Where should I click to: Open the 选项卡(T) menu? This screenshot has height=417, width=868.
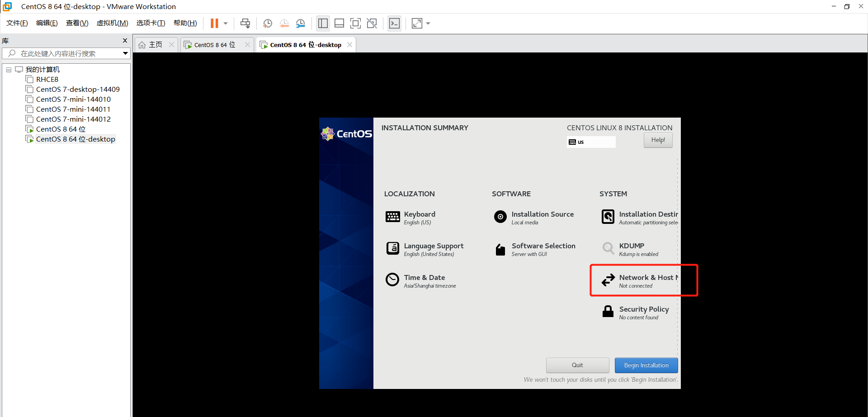point(151,23)
